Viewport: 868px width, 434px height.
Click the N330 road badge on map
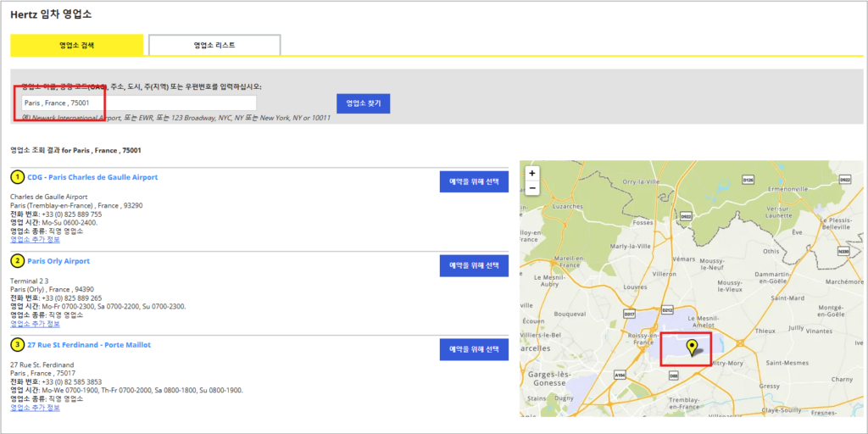[843, 251]
